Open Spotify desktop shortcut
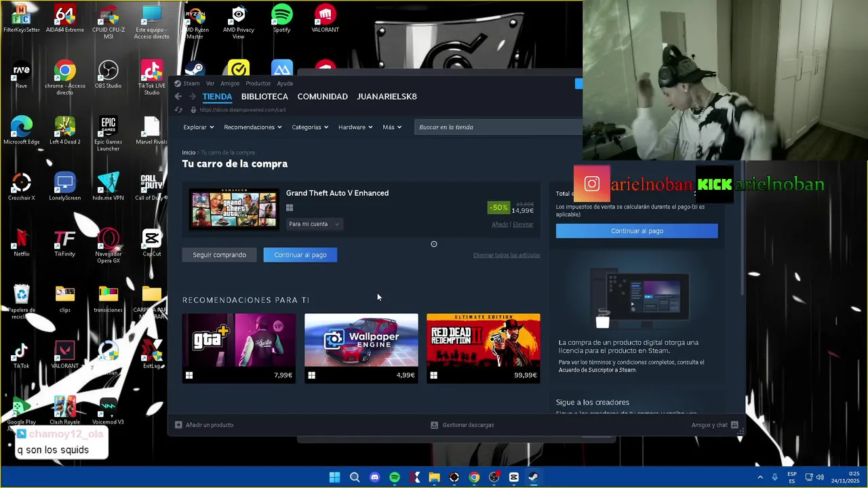Viewport: 868px width, 488px height. [x=281, y=18]
